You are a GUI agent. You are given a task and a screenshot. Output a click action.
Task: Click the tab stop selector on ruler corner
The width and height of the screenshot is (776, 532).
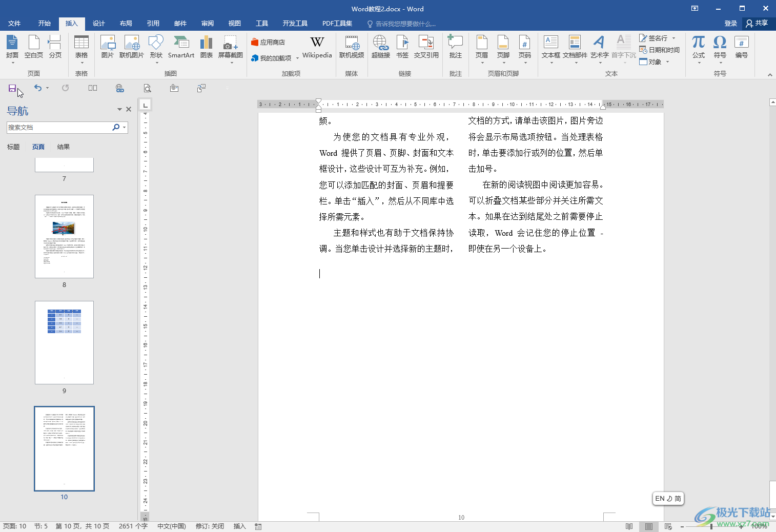tap(146, 105)
